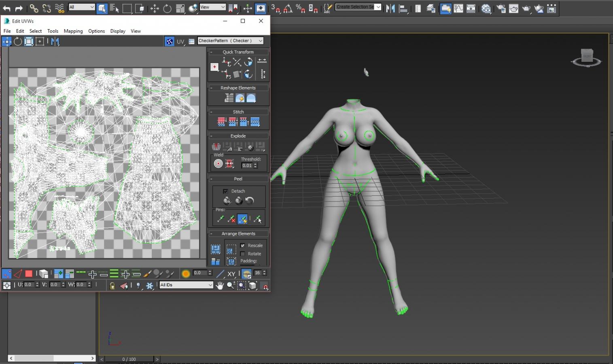Image resolution: width=613 pixels, height=364 pixels.
Task: Click the Weld target icon
Action: [218, 164]
